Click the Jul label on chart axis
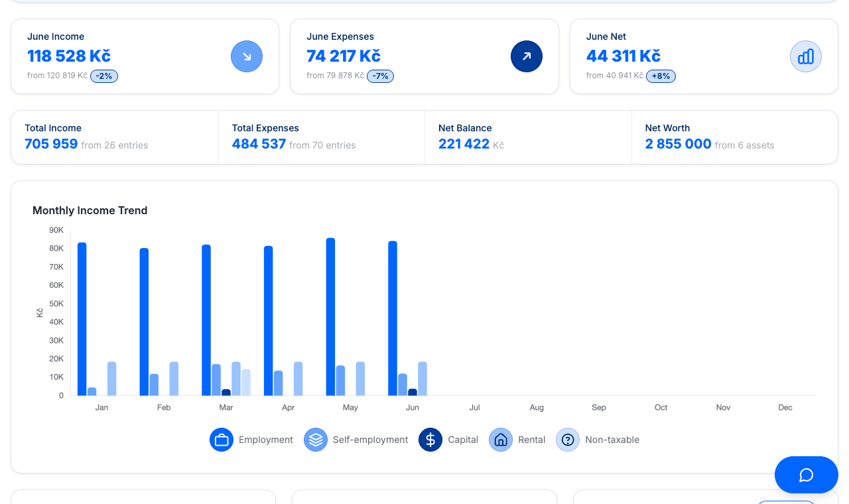 point(474,407)
